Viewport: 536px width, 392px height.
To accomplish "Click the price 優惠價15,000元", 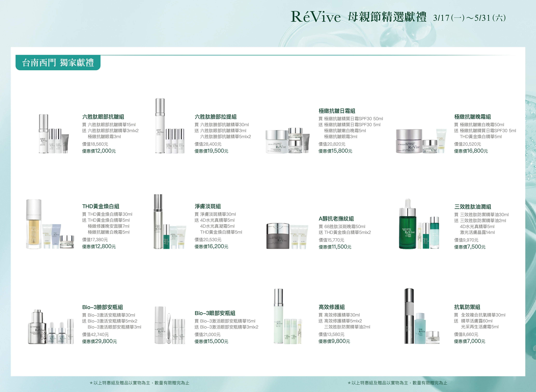I will click(211, 341).
